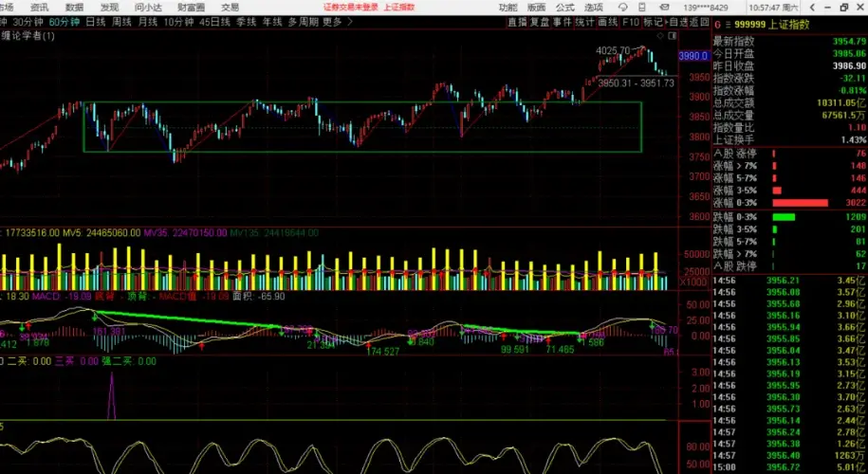Click the 复盘 toolbar button
868x474 pixels.
tap(540, 22)
